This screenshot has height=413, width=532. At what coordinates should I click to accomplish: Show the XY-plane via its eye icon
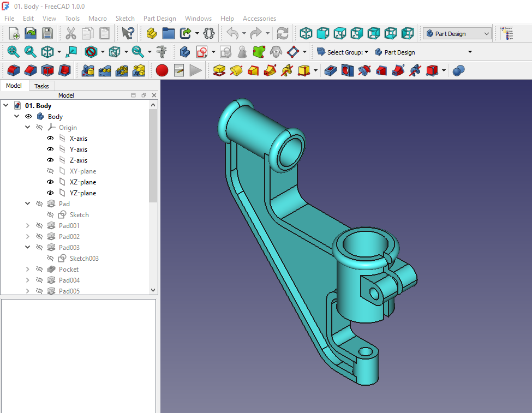pyautogui.click(x=50, y=171)
